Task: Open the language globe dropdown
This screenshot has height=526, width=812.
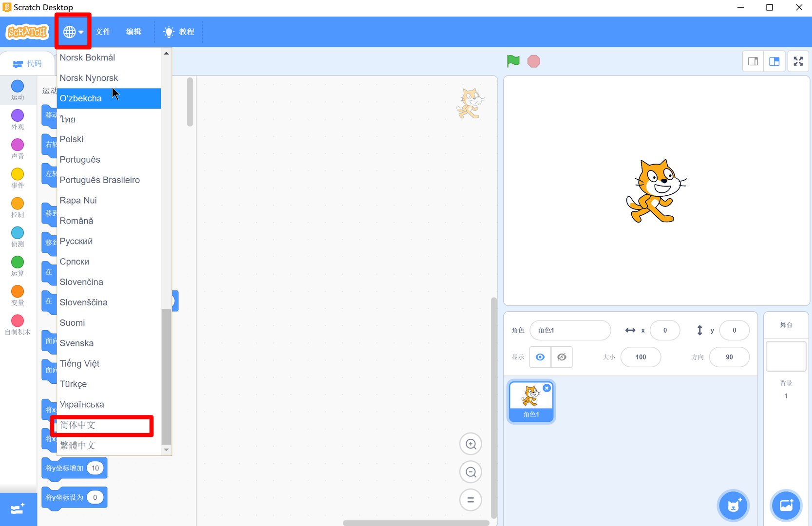Action: 73,31
